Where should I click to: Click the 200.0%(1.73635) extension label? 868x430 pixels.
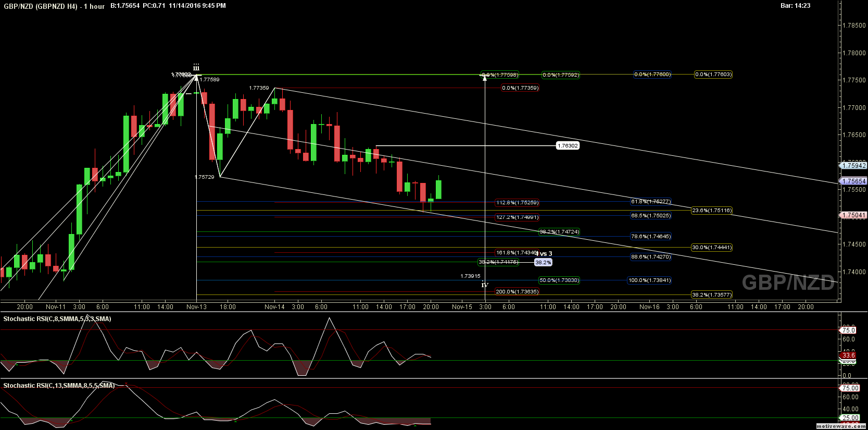517,292
